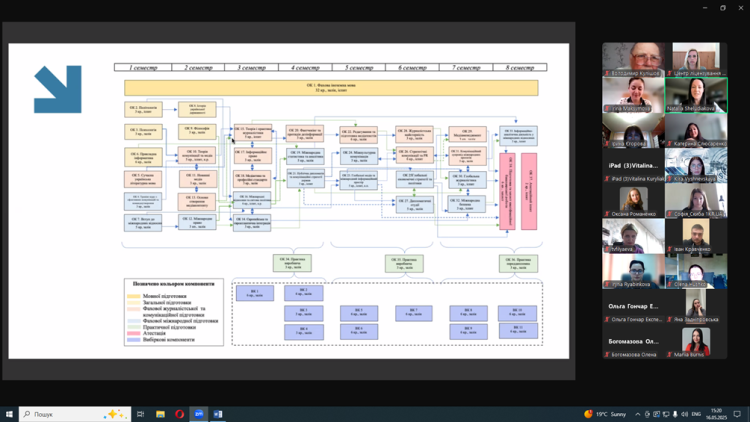Screen dimensions: 750x422
Task: Select Natalia Sheludiakova's highlighted video tile
Action: (696, 95)
